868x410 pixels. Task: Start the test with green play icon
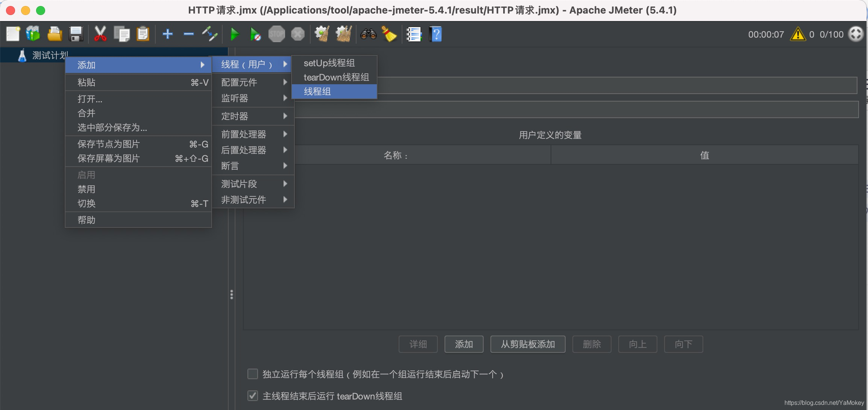pyautogui.click(x=235, y=34)
